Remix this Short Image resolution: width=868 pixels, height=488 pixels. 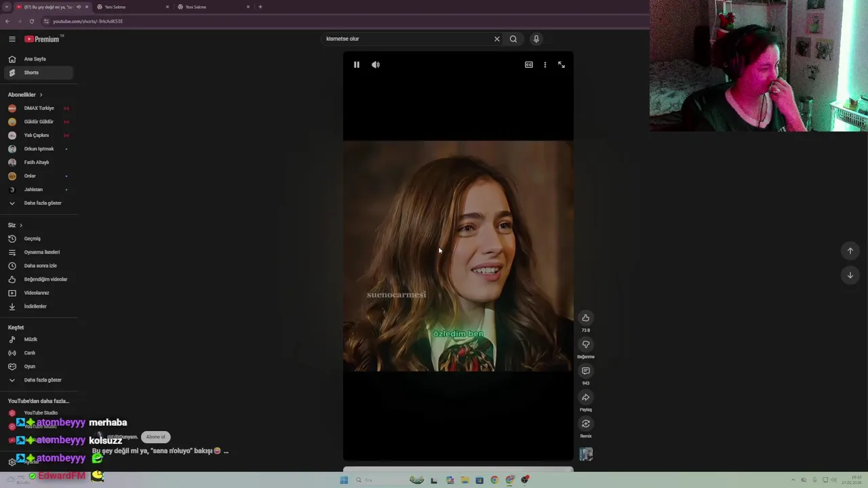coord(586,424)
